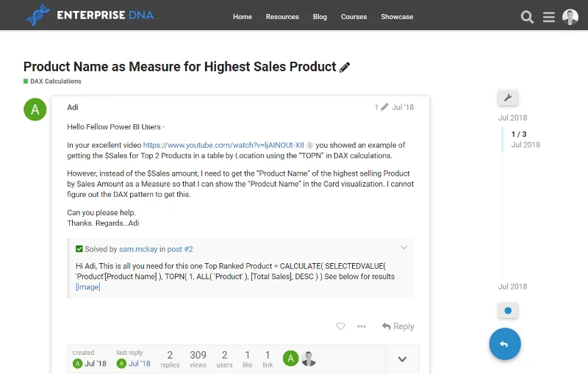
Task: Open the search magnifier icon
Action: point(527,17)
